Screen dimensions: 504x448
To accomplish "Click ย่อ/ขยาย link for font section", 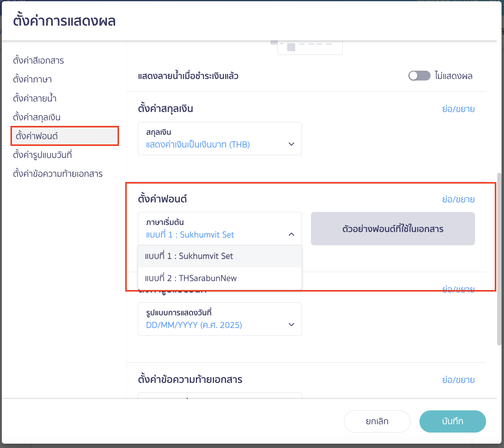I will (458, 199).
